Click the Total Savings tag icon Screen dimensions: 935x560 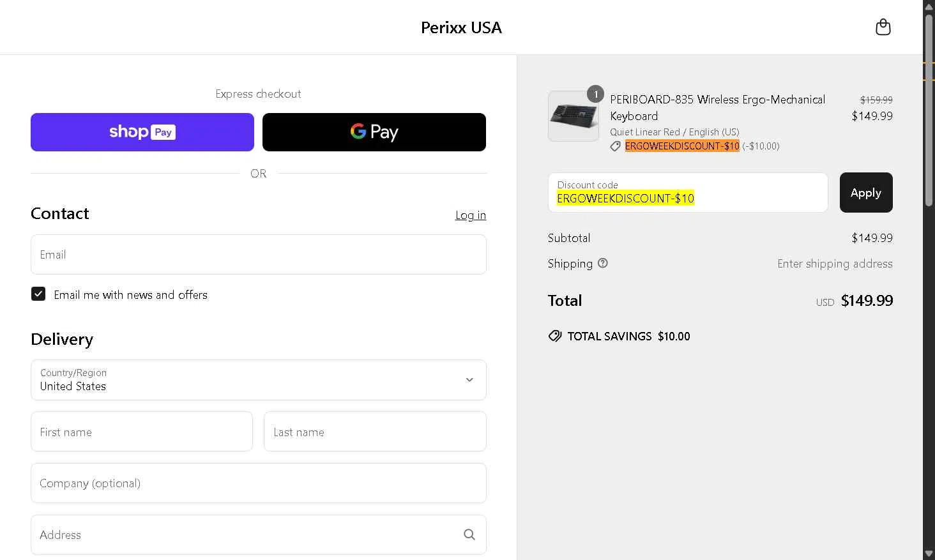[x=555, y=336]
